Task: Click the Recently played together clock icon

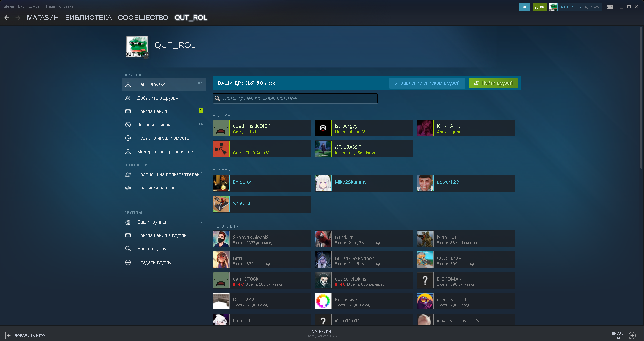Action: click(128, 138)
